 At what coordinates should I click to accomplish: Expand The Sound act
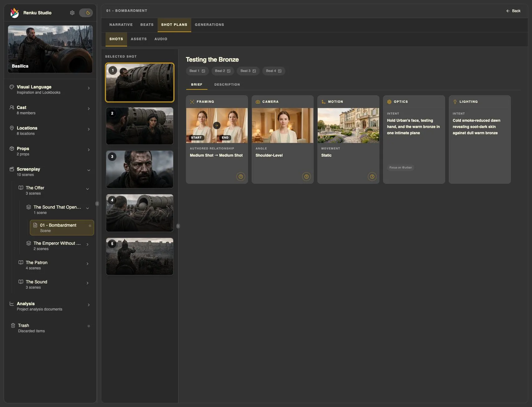[88, 283]
